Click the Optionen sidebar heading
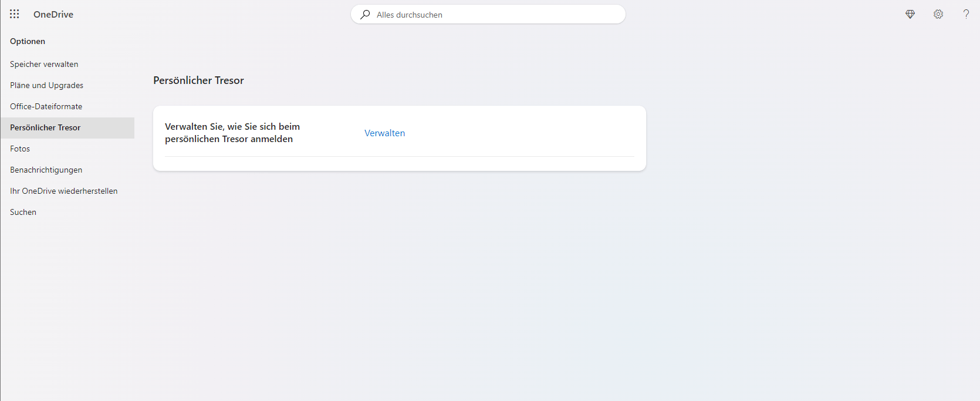Screen dimensions: 980x401 [28, 41]
